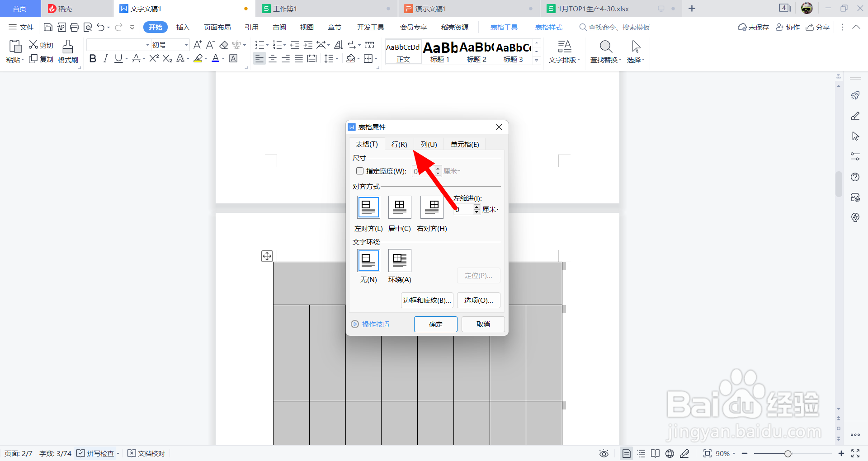Click the 分享 button
Screen dimensions: 868x461
[818, 28]
